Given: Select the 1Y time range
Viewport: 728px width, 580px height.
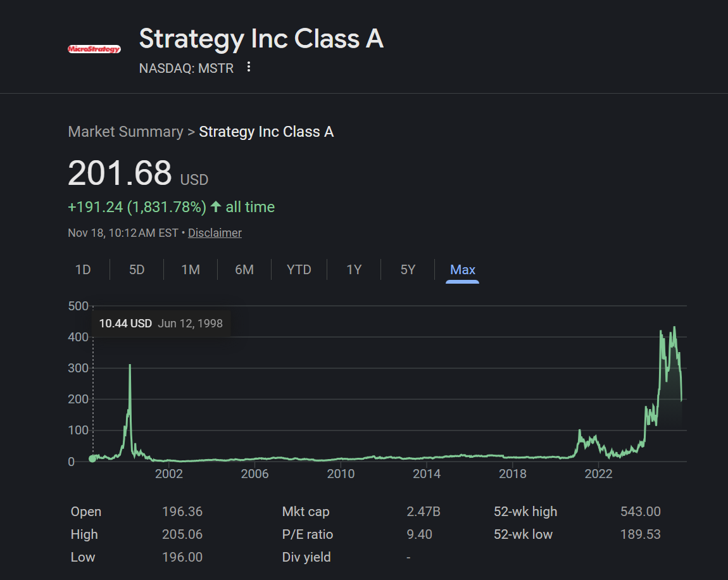Looking at the screenshot, I should (354, 270).
